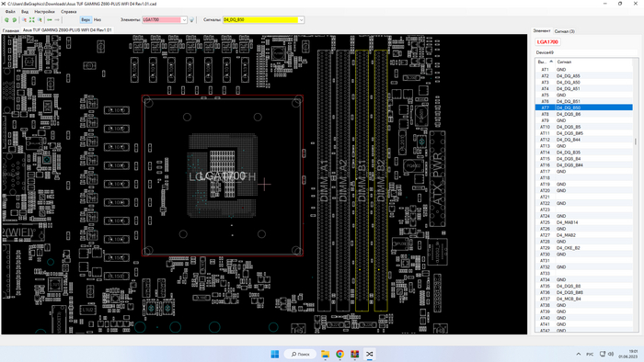Select pin row AT10 D4_DQS_B5

click(x=583, y=127)
